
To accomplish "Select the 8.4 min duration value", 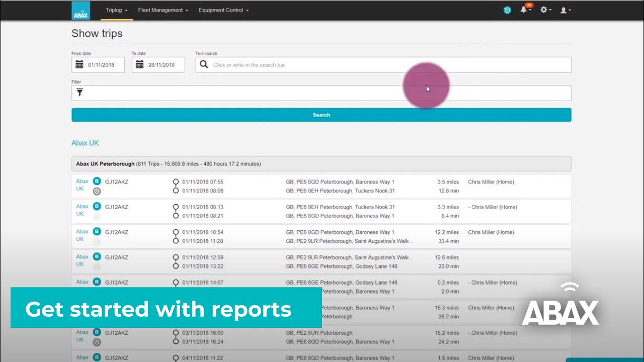I will pyautogui.click(x=450, y=216).
